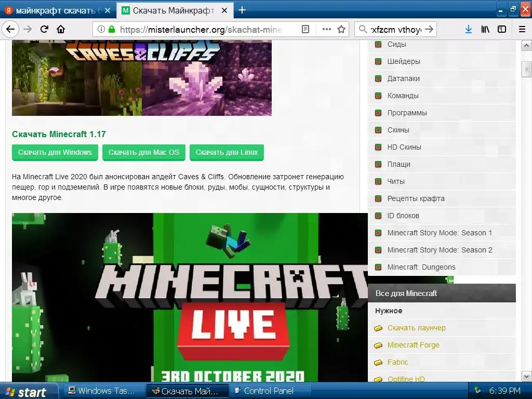Open Minecraft Story Mode: Season 1 link
The height and width of the screenshot is (399, 532).
pyautogui.click(x=440, y=233)
